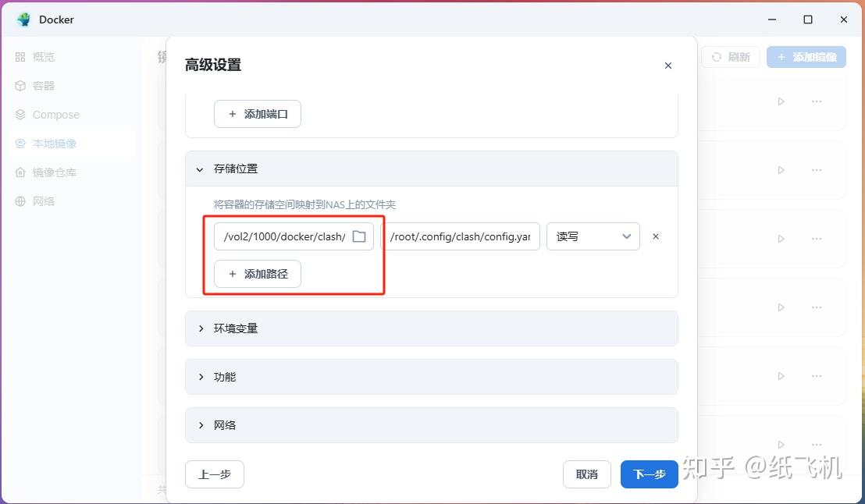The image size is (865, 504).
Task: Open the 镜像仓库 registry icon
Action: [x=19, y=172]
